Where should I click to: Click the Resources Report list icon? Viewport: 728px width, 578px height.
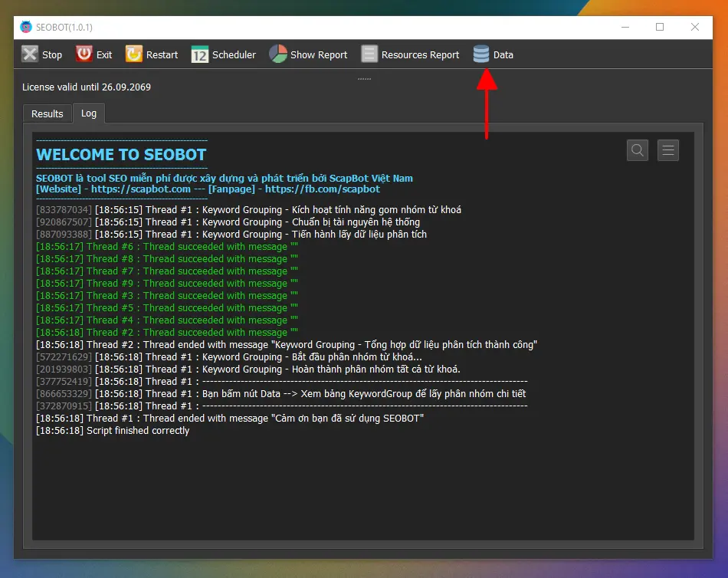(369, 54)
